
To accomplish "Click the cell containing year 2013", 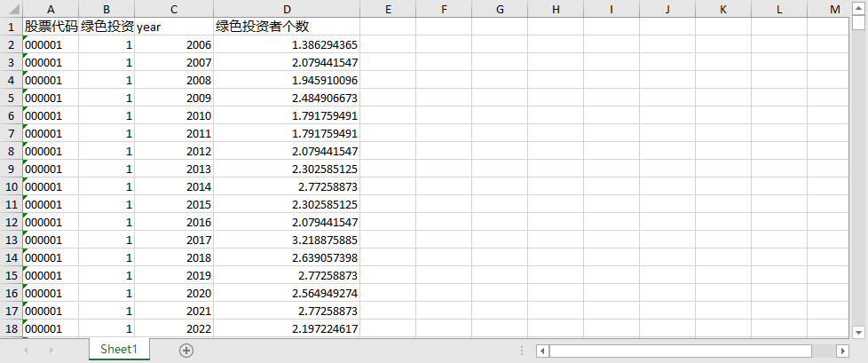I will tap(174, 169).
